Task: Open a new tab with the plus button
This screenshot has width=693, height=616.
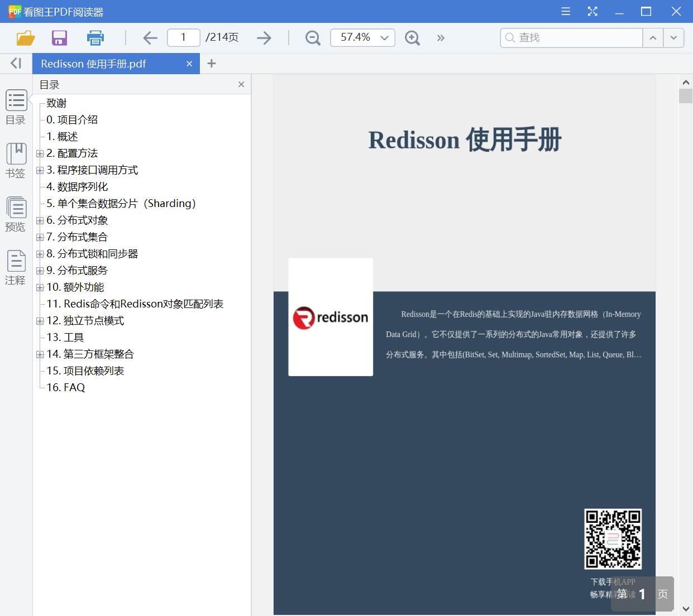Action: (212, 64)
